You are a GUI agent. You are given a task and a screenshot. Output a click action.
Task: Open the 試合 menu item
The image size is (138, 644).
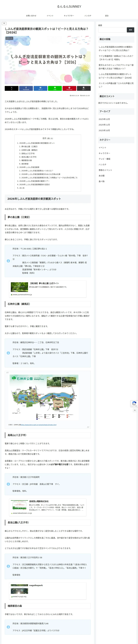tap(107, 16)
